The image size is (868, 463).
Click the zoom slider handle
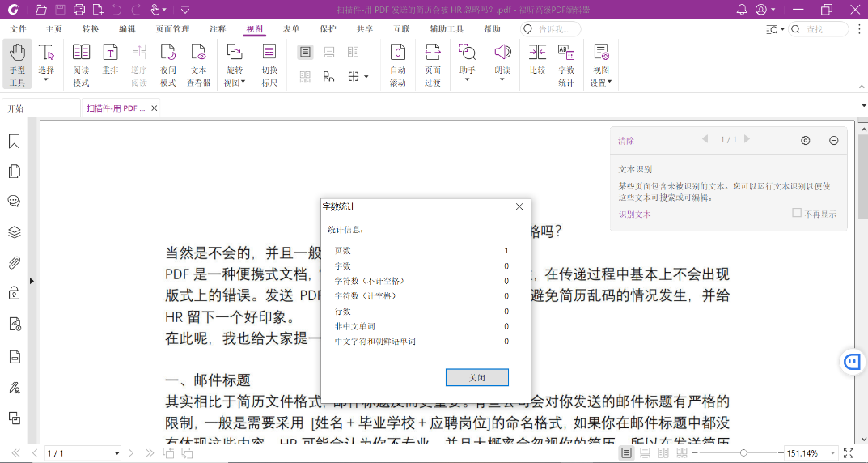743,453
